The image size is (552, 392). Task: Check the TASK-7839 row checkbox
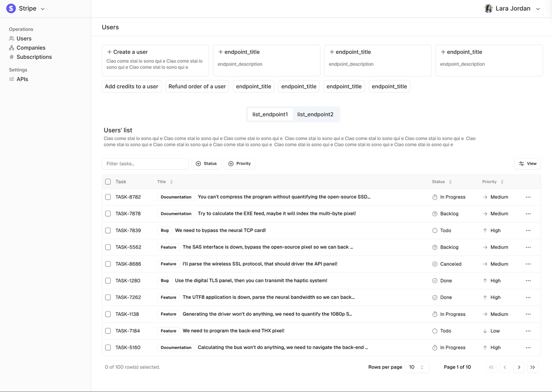pos(108,230)
